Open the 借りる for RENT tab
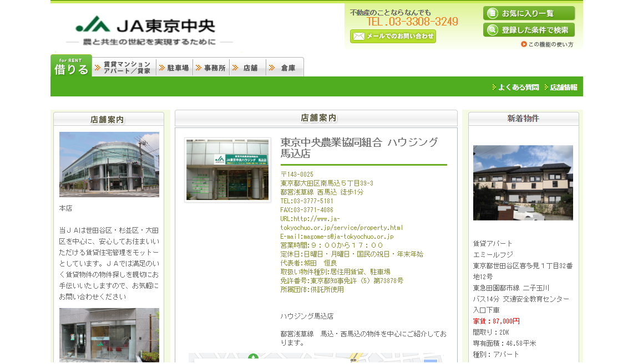643x364 pixels. [72, 66]
